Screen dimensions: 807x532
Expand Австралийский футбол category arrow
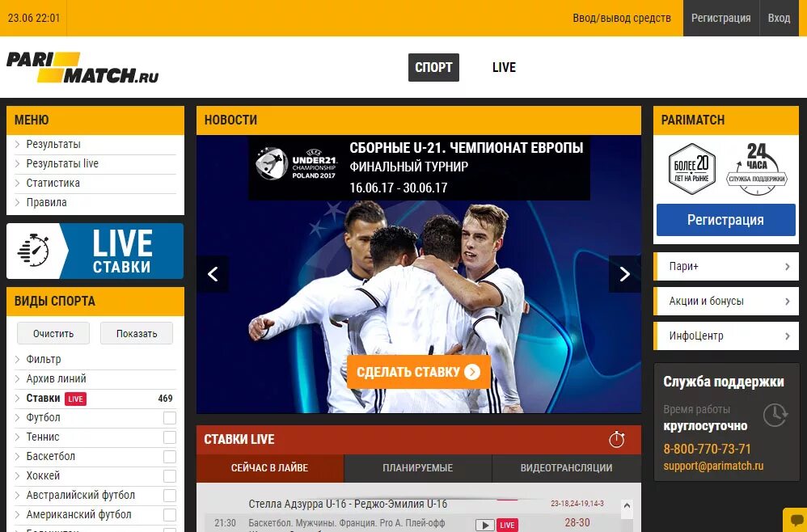point(18,495)
